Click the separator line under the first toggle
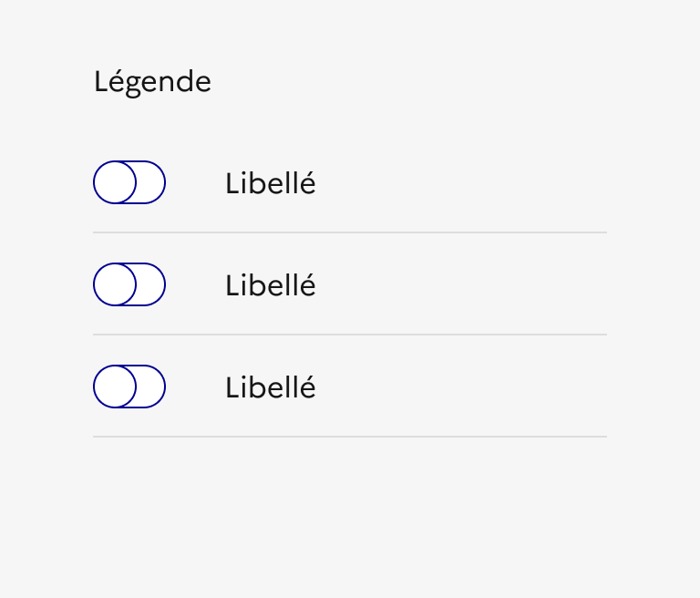700x598 pixels. (350, 232)
